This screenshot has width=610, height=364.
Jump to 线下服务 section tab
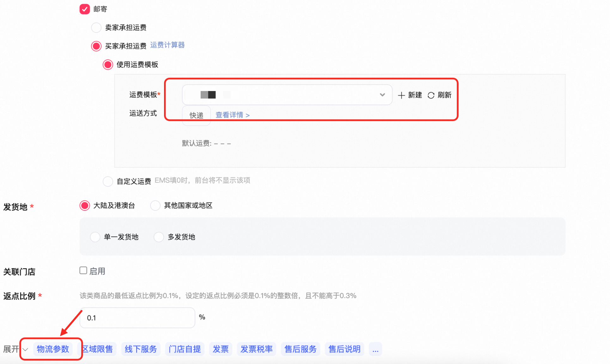coord(141,349)
